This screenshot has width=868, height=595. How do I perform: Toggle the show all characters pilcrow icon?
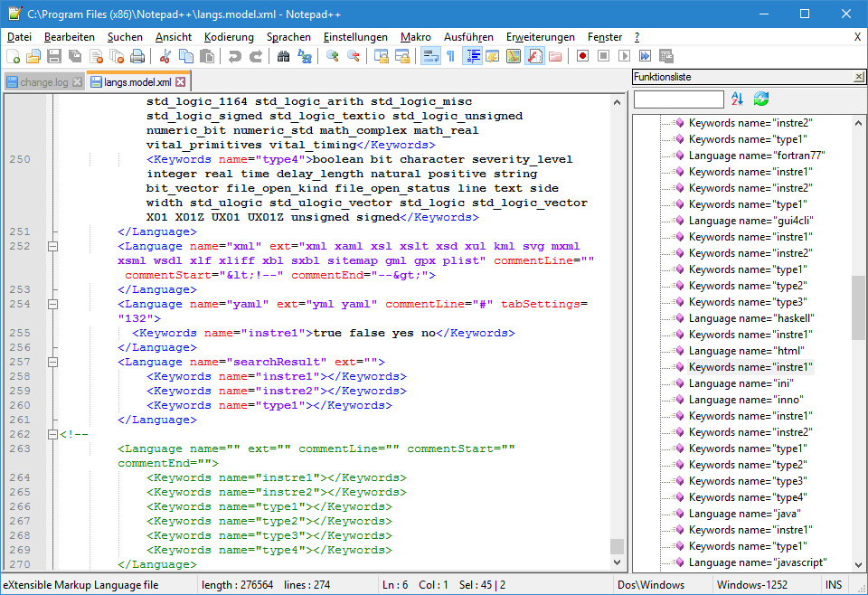click(x=450, y=56)
